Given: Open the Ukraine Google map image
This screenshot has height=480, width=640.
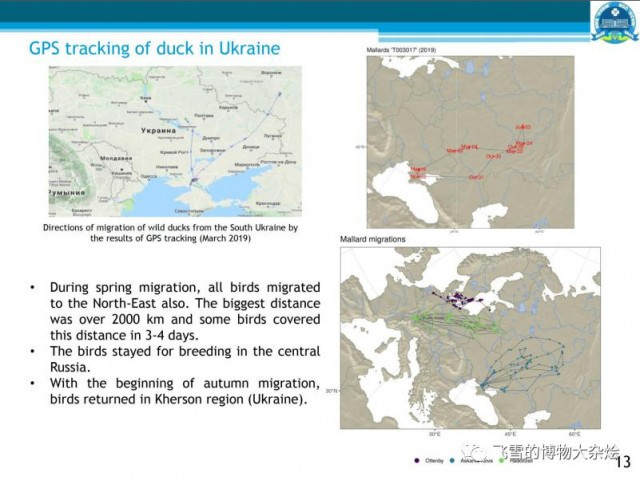Looking at the screenshot, I should point(175,141).
